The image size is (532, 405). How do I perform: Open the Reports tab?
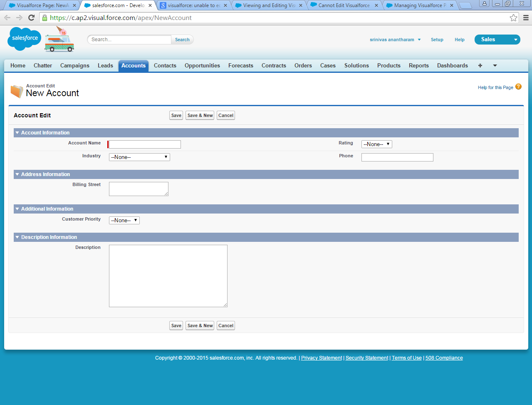point(419,66)
